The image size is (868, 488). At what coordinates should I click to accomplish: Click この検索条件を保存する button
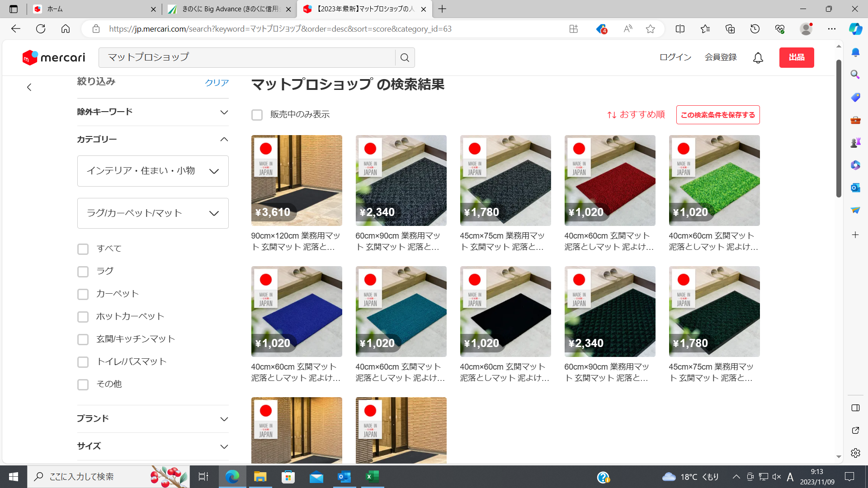tap(718, 115)
